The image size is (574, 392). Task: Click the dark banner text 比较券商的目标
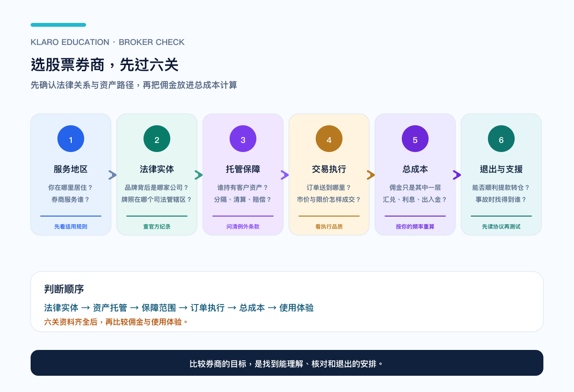(x=287, y=363)
